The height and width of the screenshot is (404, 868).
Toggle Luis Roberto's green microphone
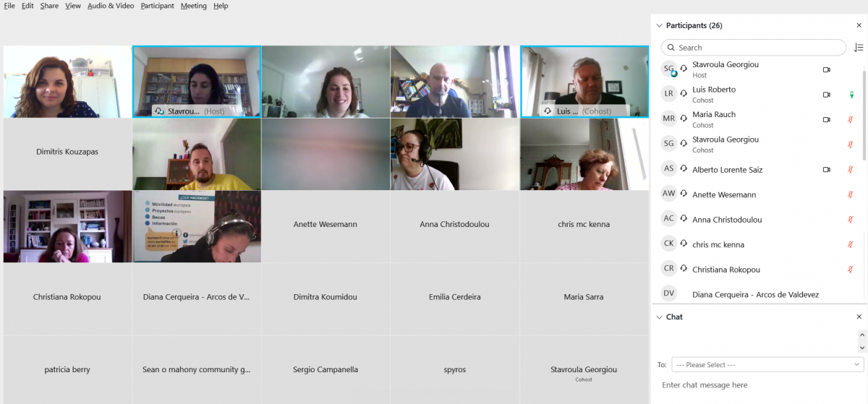[x=851, y=95]
